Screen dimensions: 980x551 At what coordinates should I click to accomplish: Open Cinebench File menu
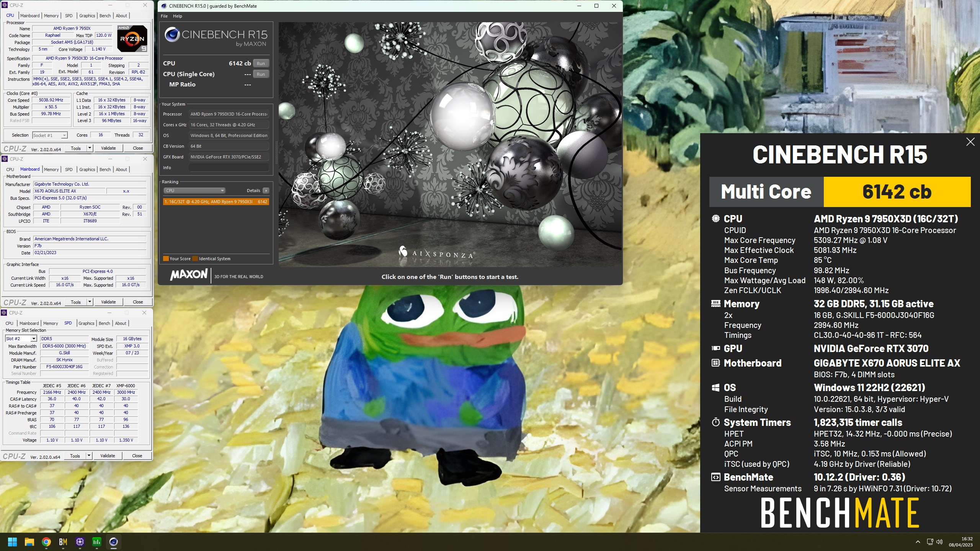(x=164, y=16)
